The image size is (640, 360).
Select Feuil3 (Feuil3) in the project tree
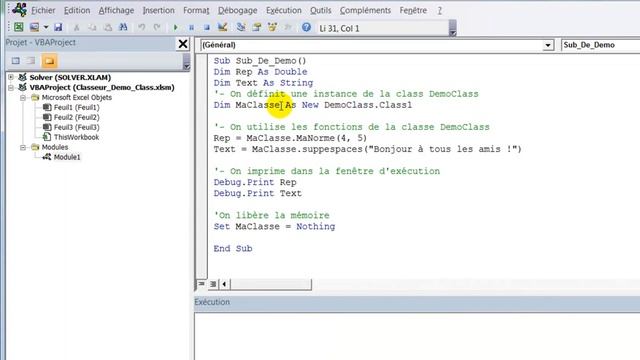pyautogui.click(x=76, y=127)
